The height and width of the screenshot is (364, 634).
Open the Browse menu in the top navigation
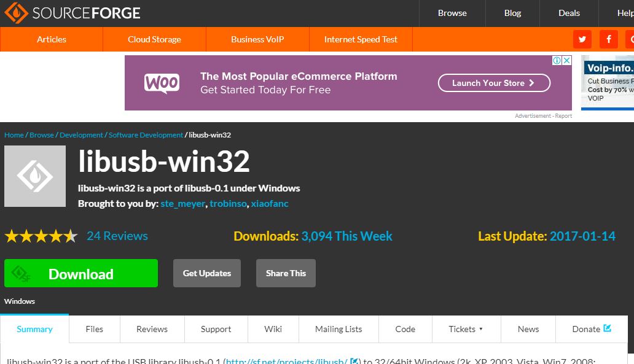click(x=452, y=14)
